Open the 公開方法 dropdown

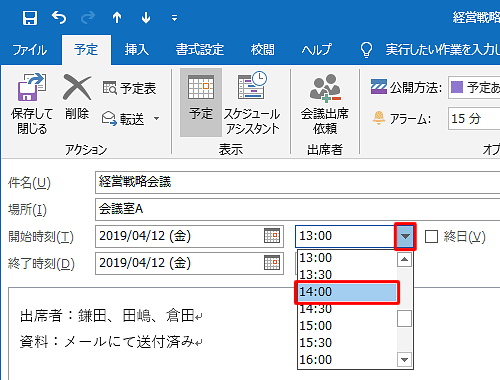(474, 87)
